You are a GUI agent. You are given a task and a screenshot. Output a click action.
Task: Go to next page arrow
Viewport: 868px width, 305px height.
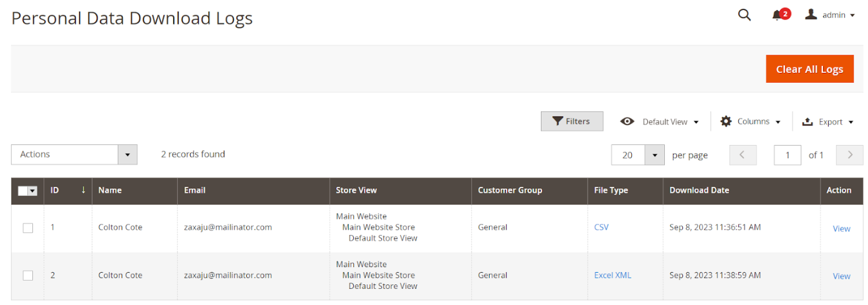pyautogui.click(x=849, y=155)
